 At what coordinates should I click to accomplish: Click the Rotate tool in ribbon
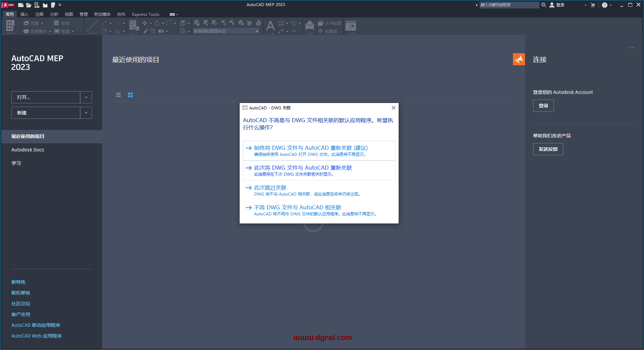[157, 23]
